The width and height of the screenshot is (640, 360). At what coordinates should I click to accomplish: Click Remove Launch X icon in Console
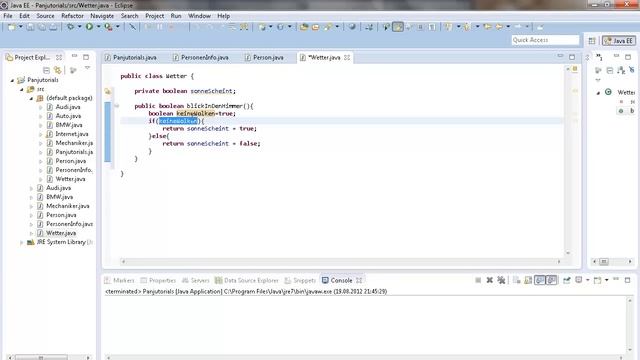pyautogui.click(x=489, y=280)
